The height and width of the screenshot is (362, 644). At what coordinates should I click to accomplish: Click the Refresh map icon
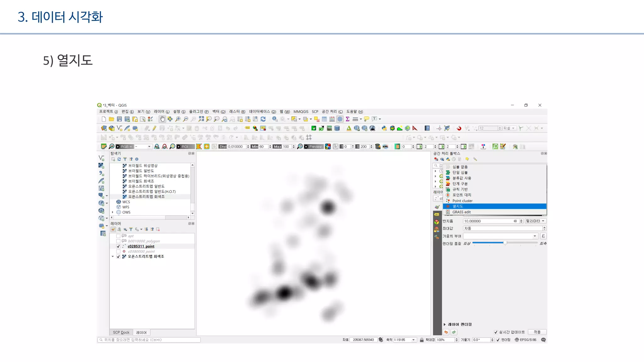click(x=263, y=119)
